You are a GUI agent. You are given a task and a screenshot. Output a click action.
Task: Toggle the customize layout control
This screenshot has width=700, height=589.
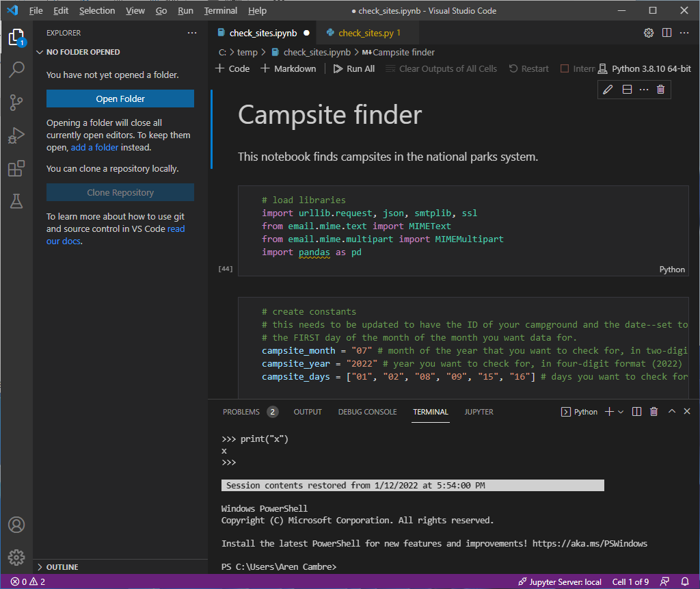(x=667, y=32)
